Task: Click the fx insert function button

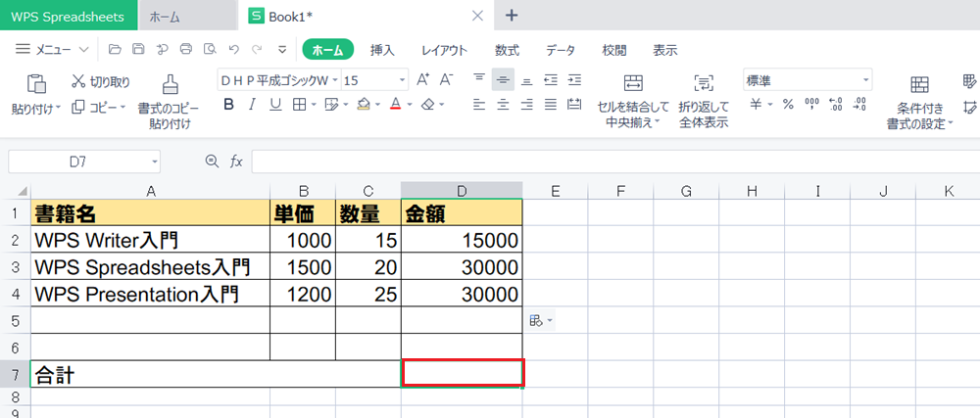Action: [x=236, y=163]
